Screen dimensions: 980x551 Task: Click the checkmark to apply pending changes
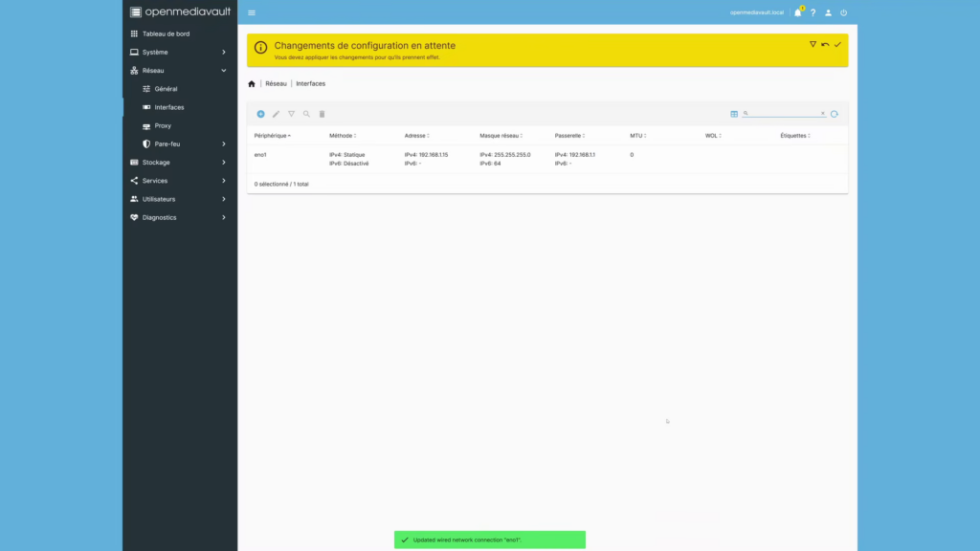point(837,44)
